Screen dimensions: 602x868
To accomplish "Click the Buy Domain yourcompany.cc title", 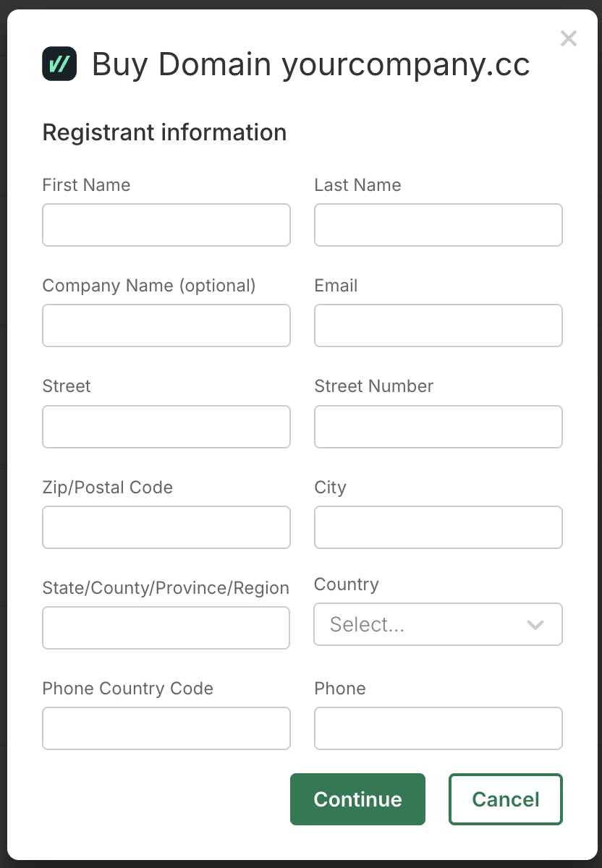I will tap(310, 64).
